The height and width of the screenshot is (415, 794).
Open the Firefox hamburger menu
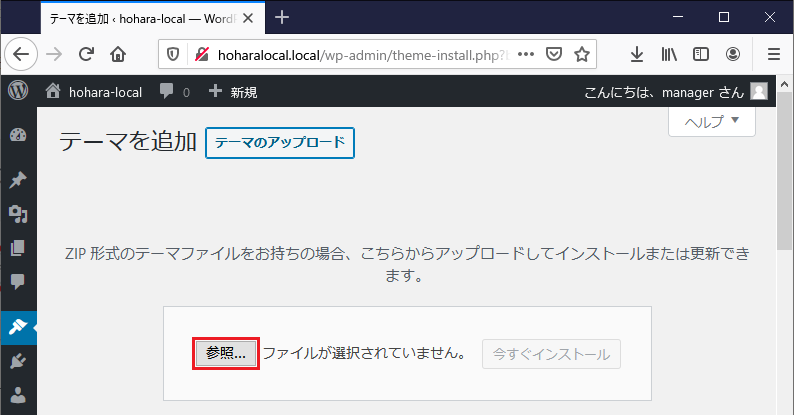(773, 54)
